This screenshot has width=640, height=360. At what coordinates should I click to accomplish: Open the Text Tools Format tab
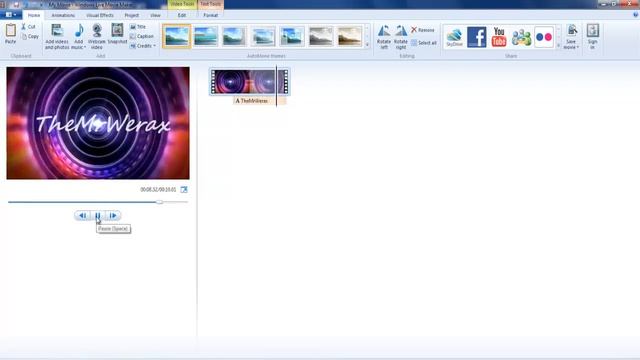(211, 15)
